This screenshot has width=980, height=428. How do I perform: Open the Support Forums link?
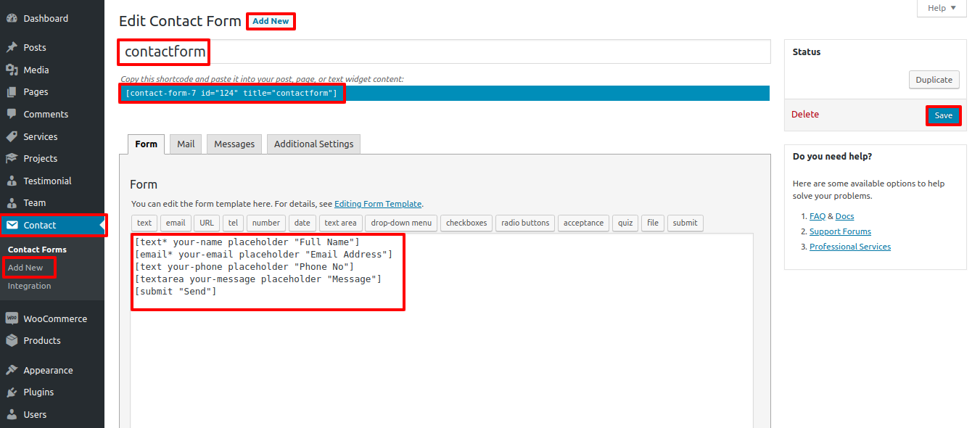(840, 231)
